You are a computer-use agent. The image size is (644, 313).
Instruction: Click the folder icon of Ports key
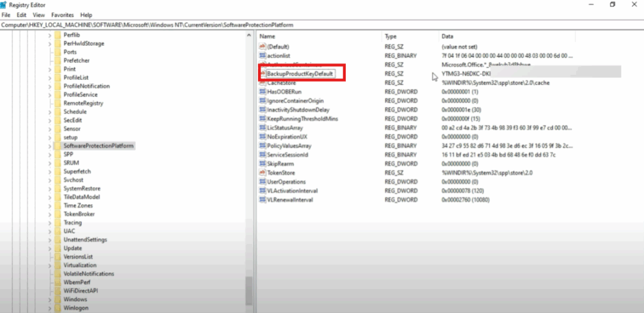57,52
